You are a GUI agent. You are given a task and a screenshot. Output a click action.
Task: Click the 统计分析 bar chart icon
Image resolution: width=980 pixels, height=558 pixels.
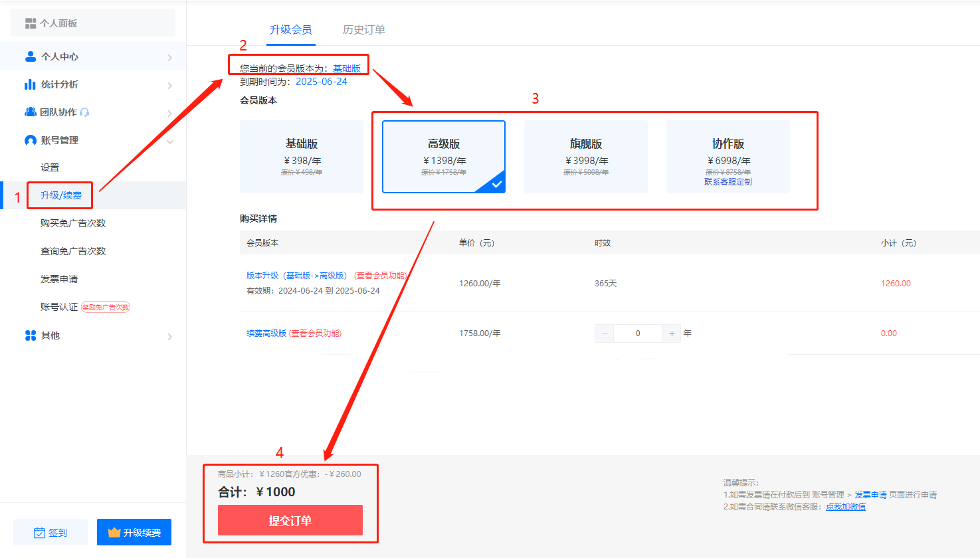click(x=30, y=84)
